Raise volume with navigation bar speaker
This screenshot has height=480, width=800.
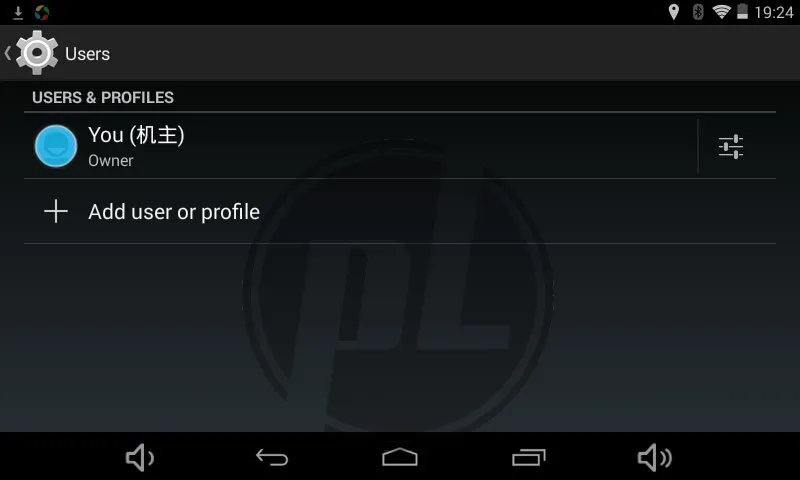tap(655, 457)
